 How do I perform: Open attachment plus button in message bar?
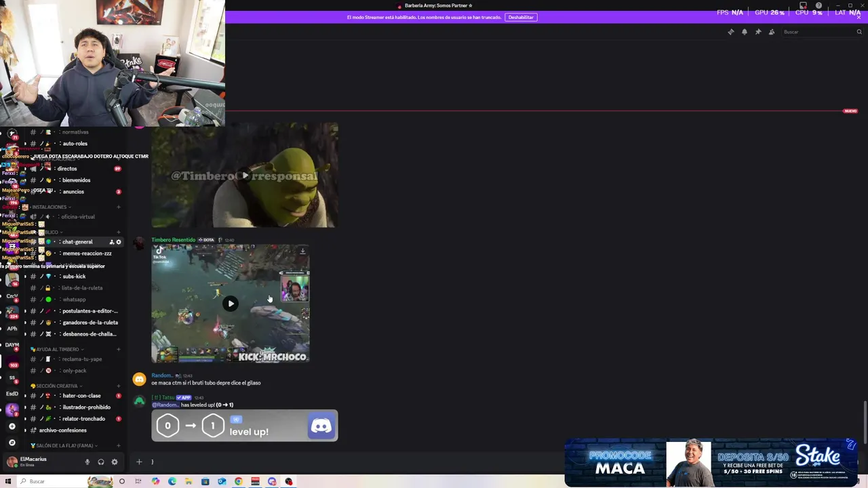coord(139,462)
